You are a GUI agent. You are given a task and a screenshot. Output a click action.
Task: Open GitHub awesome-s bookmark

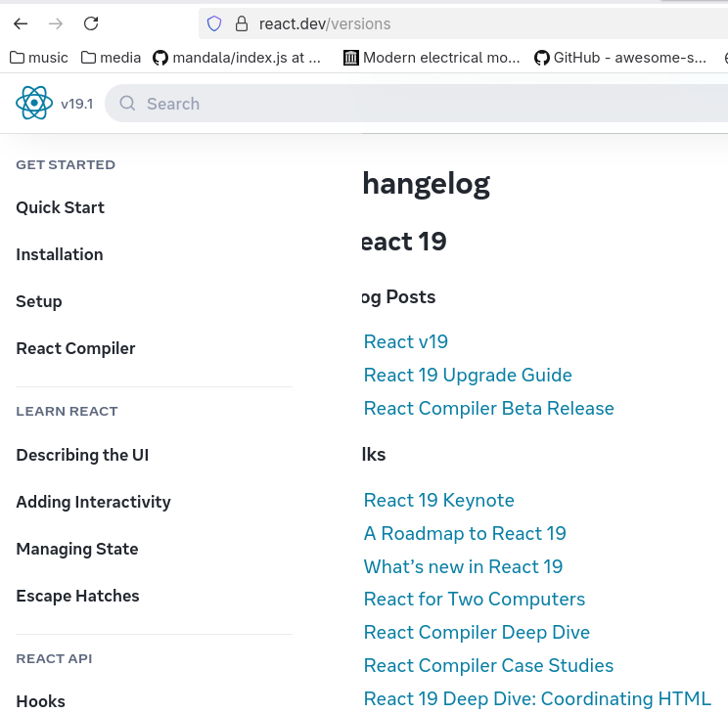620,58
